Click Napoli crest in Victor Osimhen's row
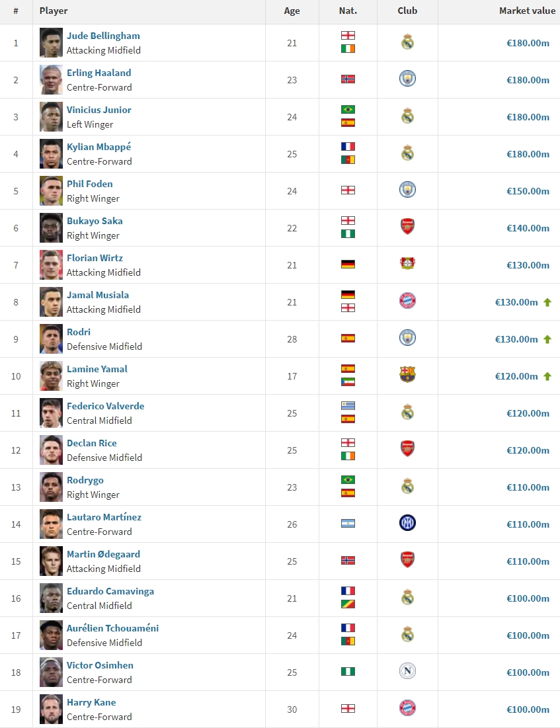Image resolution: width=560 pixels, height=728 pixels. (x=407, y=672)
